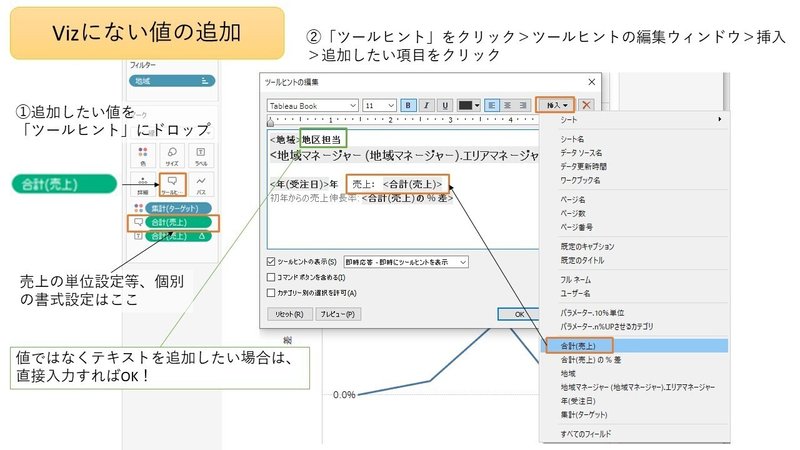Click the プレビュー(P) button
Viewport: 800px width, 450px height.
point(338,314)
